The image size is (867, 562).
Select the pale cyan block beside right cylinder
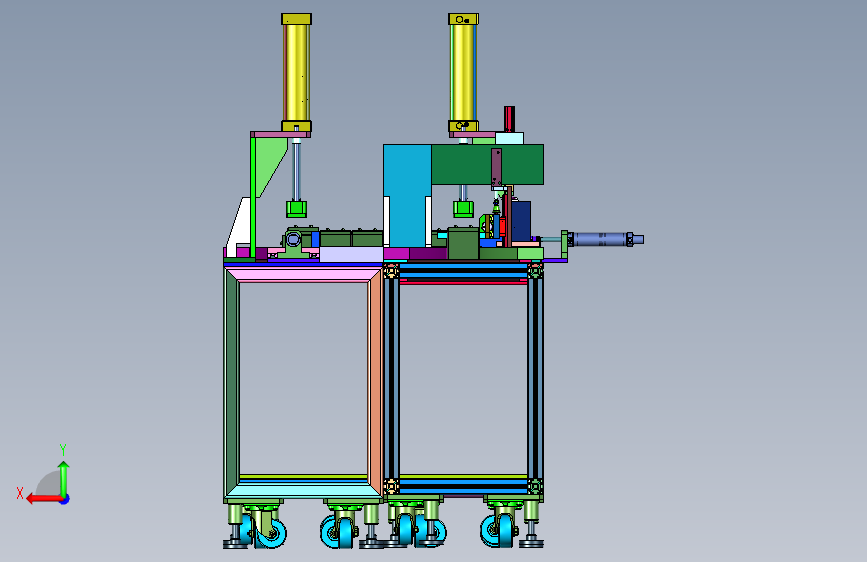(x=509, y=138)
